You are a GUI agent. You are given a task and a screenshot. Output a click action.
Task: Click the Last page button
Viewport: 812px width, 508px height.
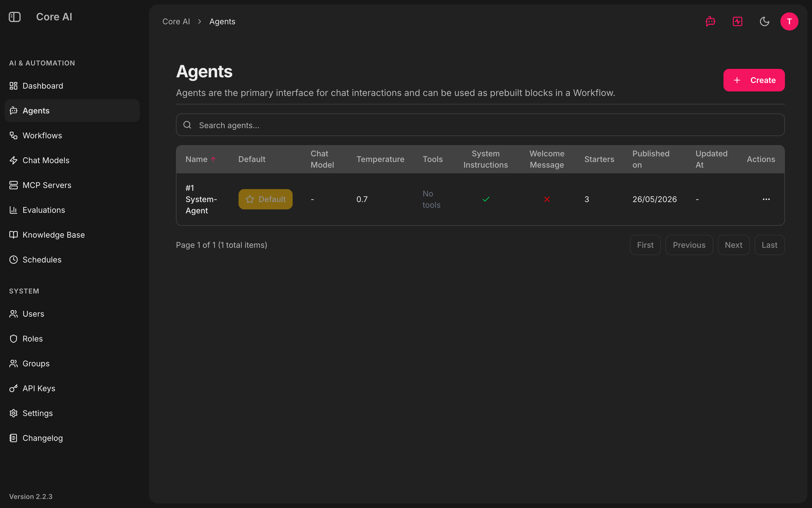(x=769, y=245)
